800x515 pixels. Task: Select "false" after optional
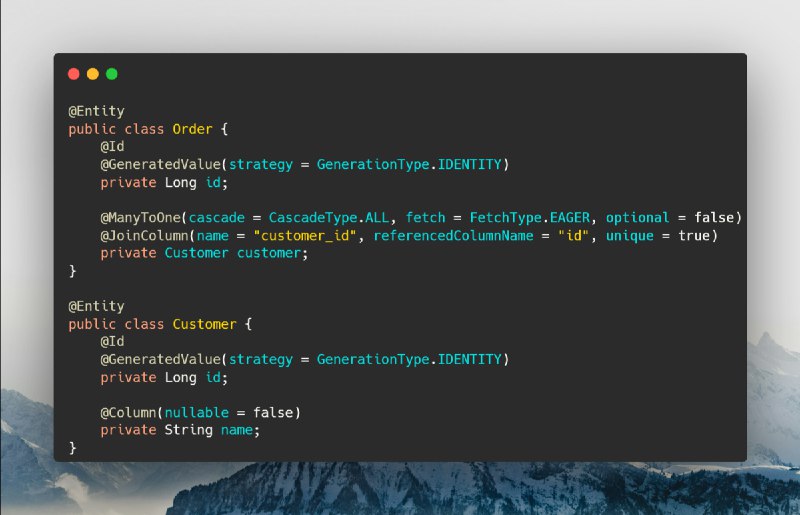[x=714, y=218]
